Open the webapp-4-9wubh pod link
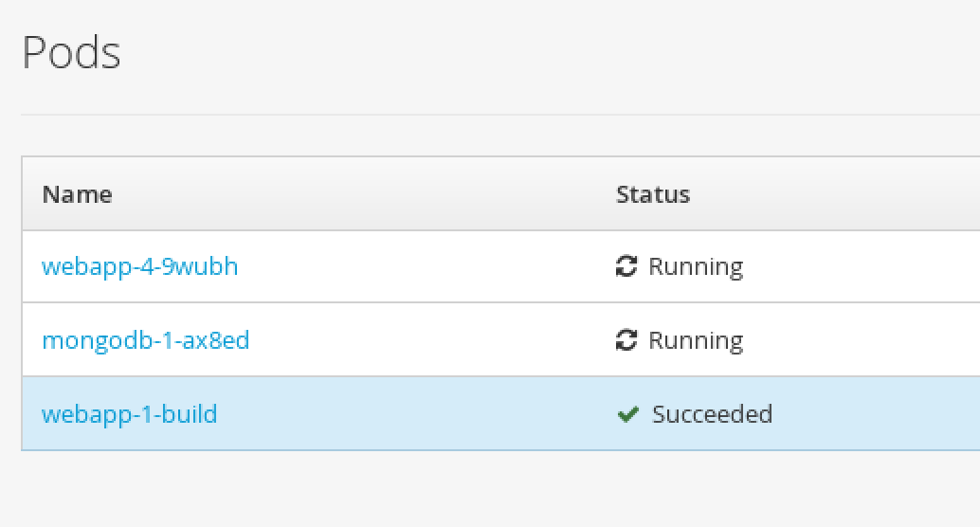Viewport: 980px width, 527px height. coord(140,266)
